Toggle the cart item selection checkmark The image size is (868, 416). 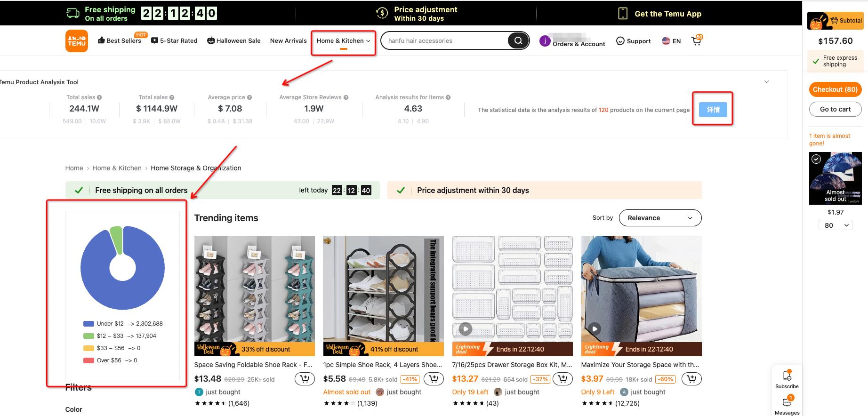(x=816, y=159)
